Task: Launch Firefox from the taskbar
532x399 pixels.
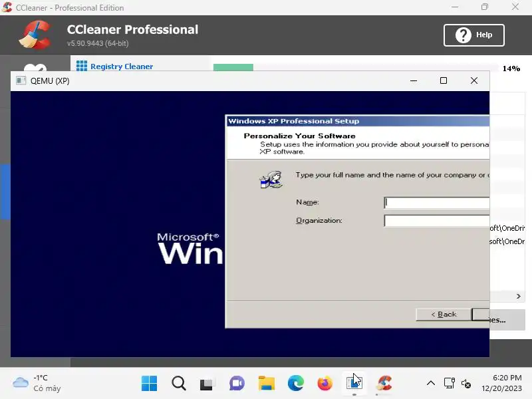Action: click(325, 384)
